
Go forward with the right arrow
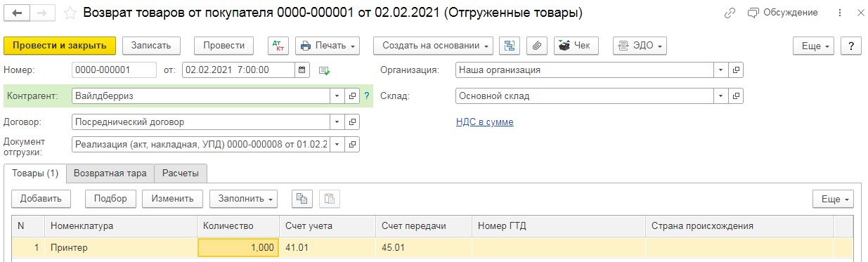pos(41,13)
